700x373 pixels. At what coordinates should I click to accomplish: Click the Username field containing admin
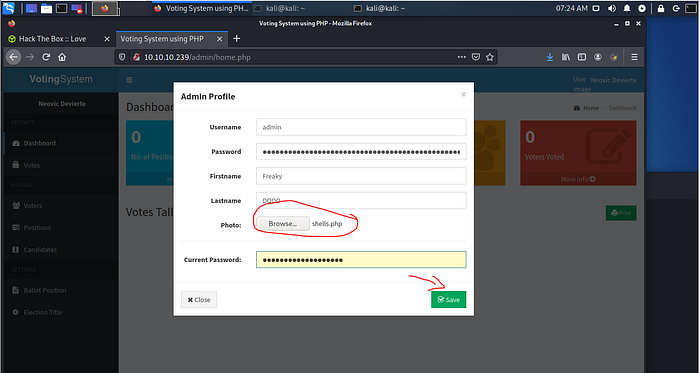pos(361,127)
